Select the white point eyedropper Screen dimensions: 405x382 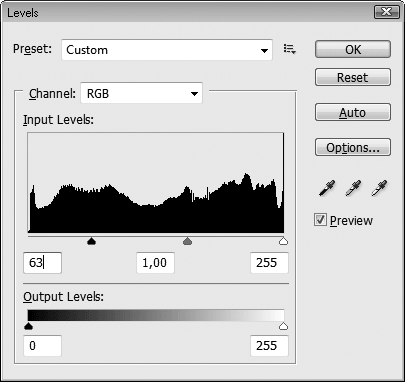point(379,188)
